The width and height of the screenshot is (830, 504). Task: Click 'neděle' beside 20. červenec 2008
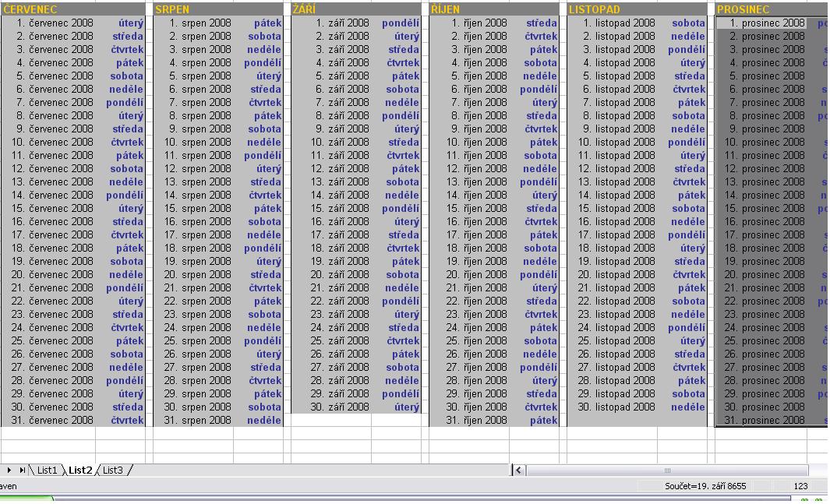click(126, 274)
